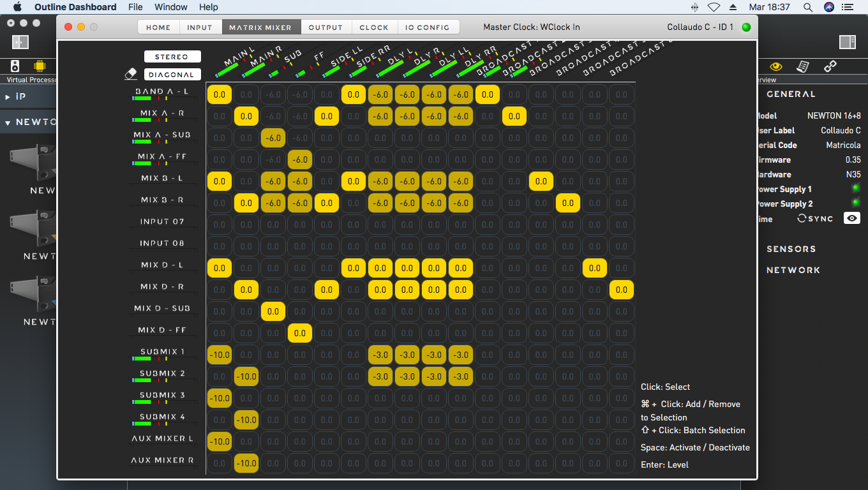This screenshot has height=490, width=868.
Task: Open the IO CONFIG tab
Action: pyautogui.click(x=428, y=27)
